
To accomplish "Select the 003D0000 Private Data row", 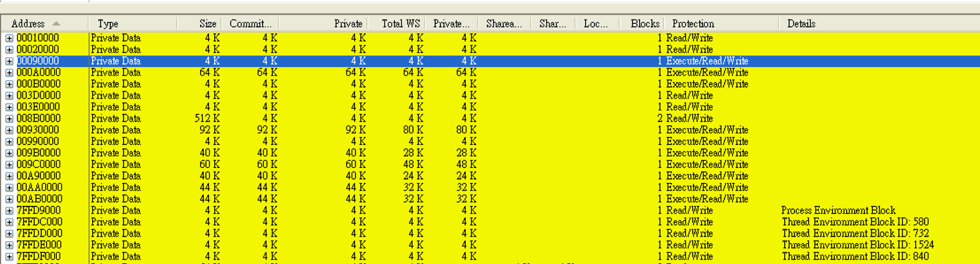I will [490, 95].
